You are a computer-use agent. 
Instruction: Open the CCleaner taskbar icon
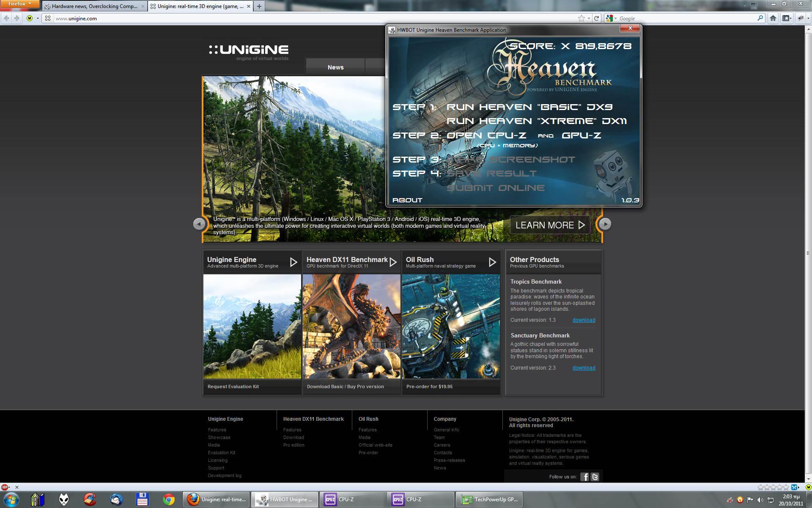(x=90, y=500)
